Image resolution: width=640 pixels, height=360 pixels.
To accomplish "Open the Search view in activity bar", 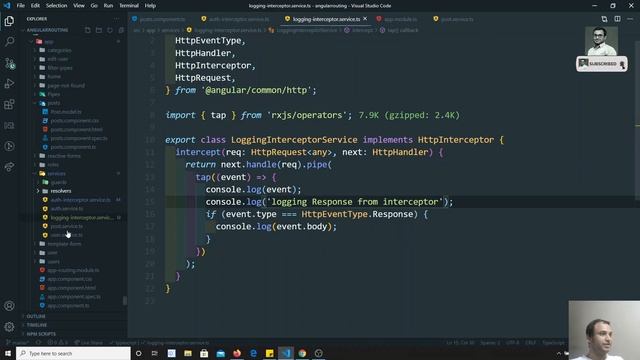I will (9, 41).
